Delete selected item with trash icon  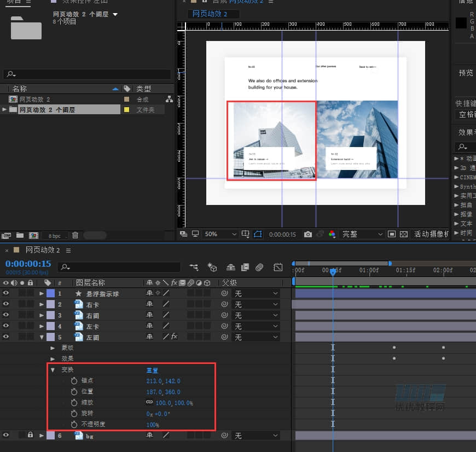point(76,235)
